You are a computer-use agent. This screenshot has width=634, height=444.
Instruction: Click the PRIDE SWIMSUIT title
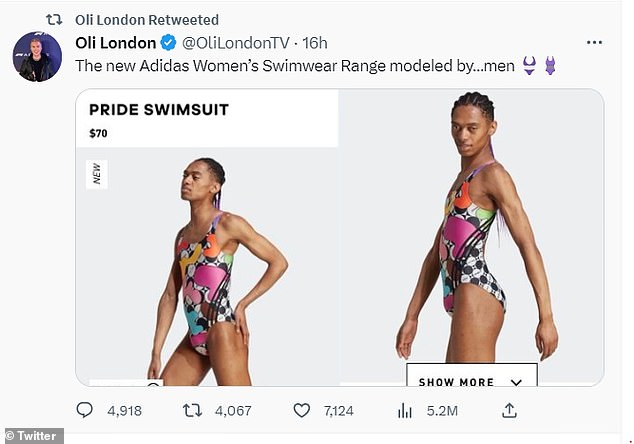pos(158,109)
